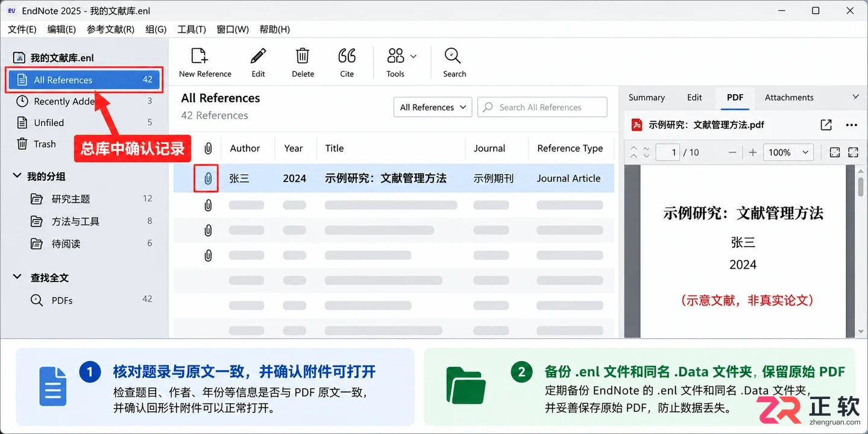This screenshot has height=434, width=868.
Task: Open the 参考文献(R) menu
Action: (x=110, y=29)
